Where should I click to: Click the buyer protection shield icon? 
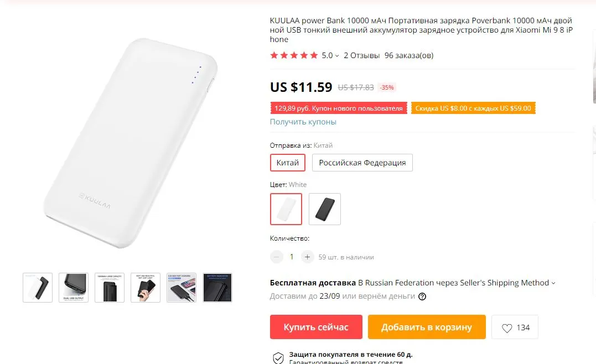[x=278, y=357]
